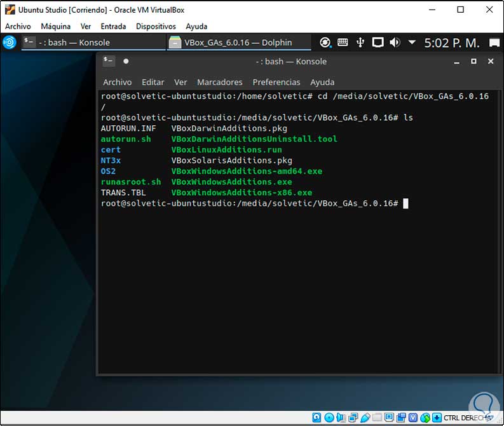Switch to bash Konsole taskbar entry
This screenshot has width=504, height=426.
[93, 43]
